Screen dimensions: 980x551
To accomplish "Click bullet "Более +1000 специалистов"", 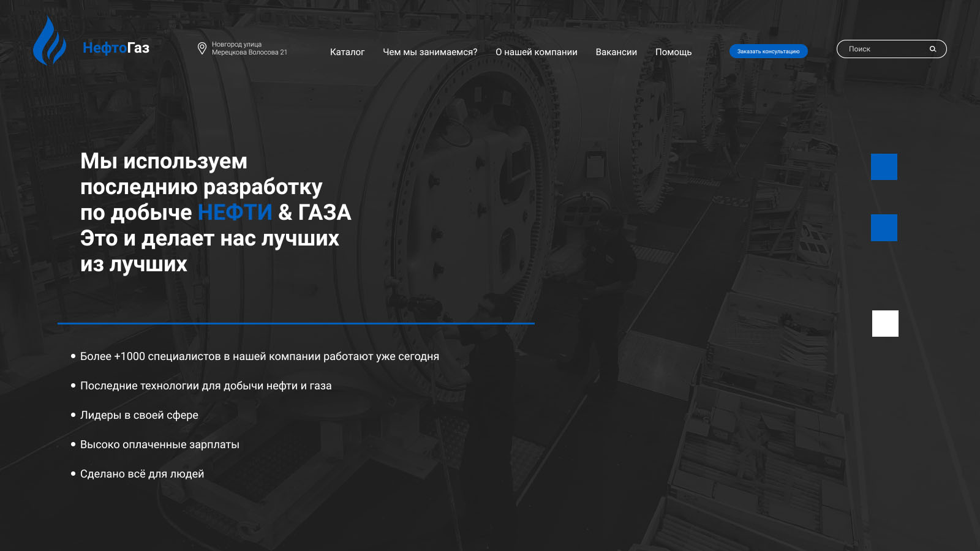I will click(x=260, y=356).
